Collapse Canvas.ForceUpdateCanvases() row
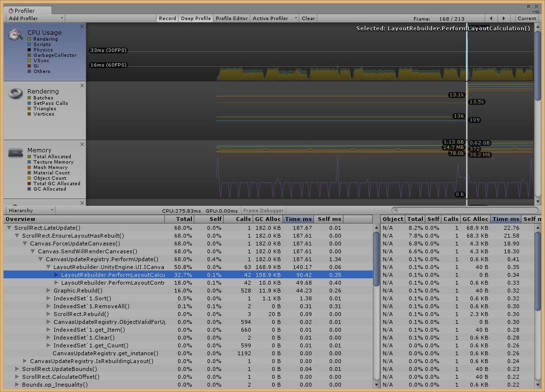Image resolution: width=545 pixels, height=392 pixels. coord(25,244)
